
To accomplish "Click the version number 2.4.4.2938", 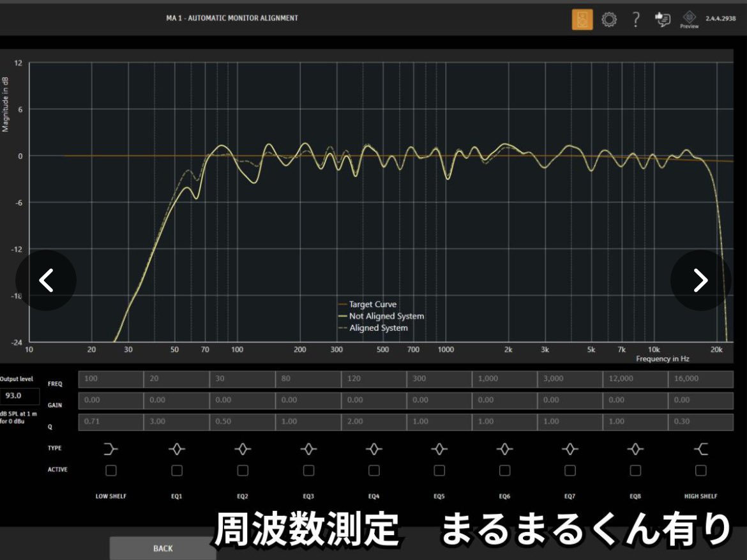I will [x=720, y=19].
